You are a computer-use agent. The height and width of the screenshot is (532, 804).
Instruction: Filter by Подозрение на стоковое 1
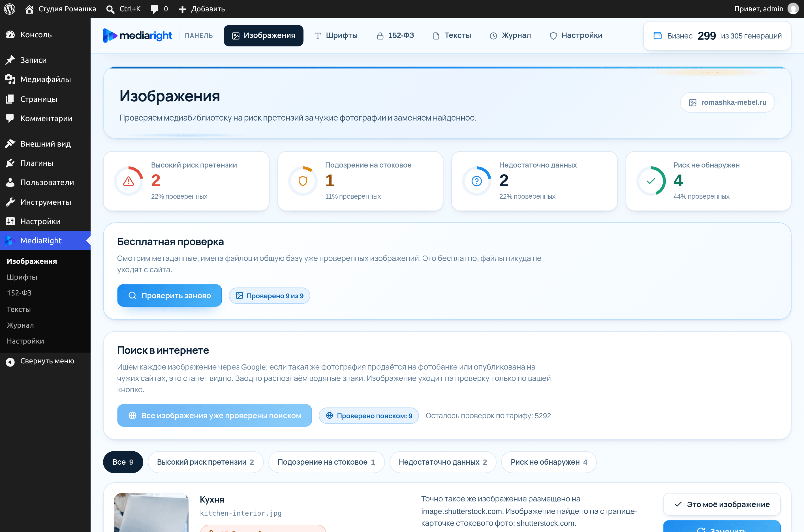[x=326, y=462]
